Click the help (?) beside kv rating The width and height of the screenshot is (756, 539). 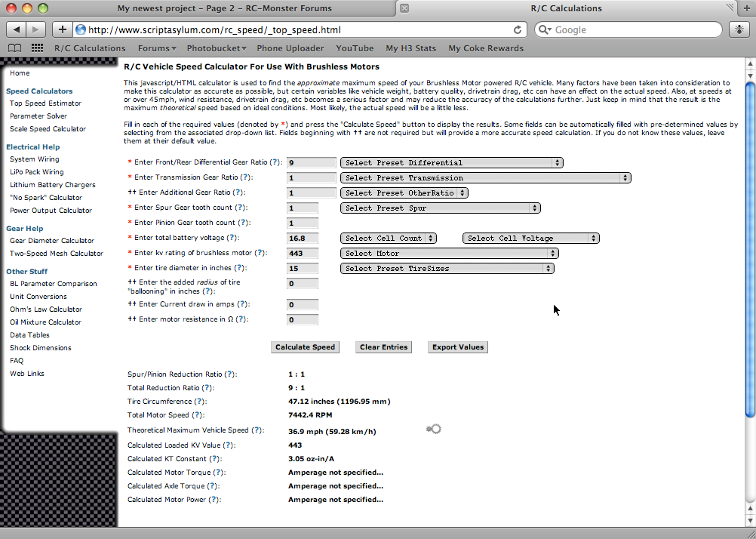point(260,253)
